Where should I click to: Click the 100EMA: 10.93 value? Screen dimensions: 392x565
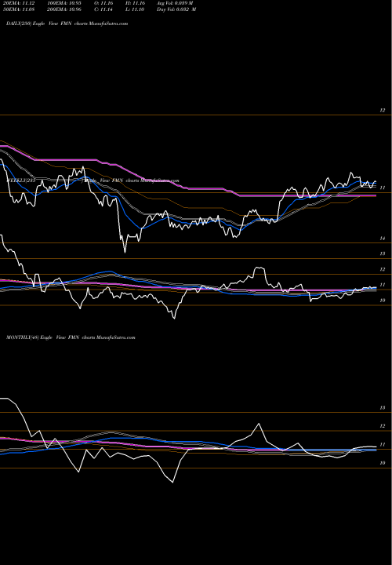point(64,3)
